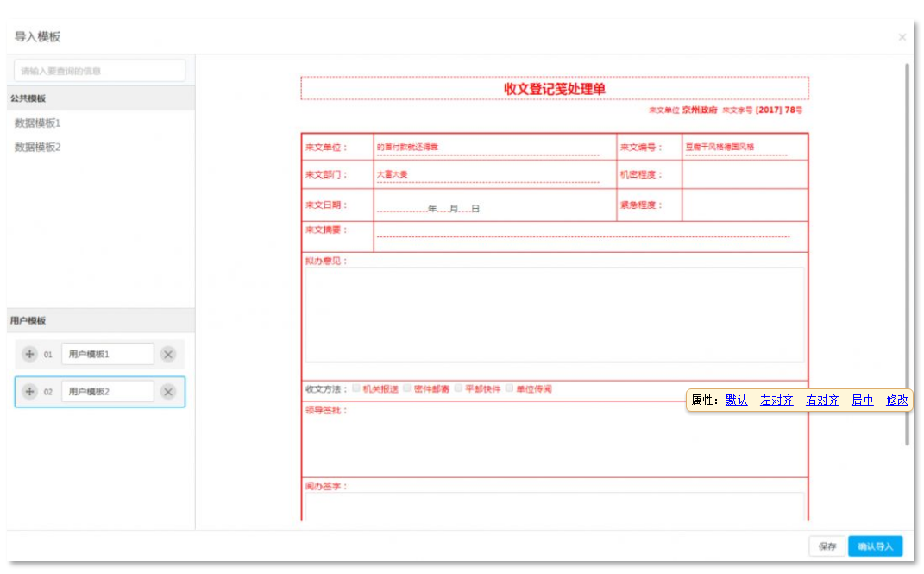
Task: Remove 用户模板2 using its X icon
Action: 168,392
